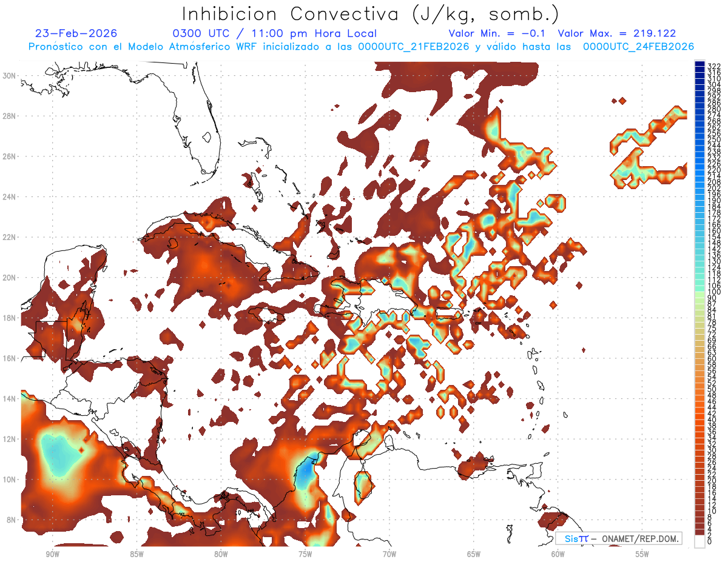Click the "Valor Min. = -0.1" value
The image size is (728, 562).
[x=498, y=33]
